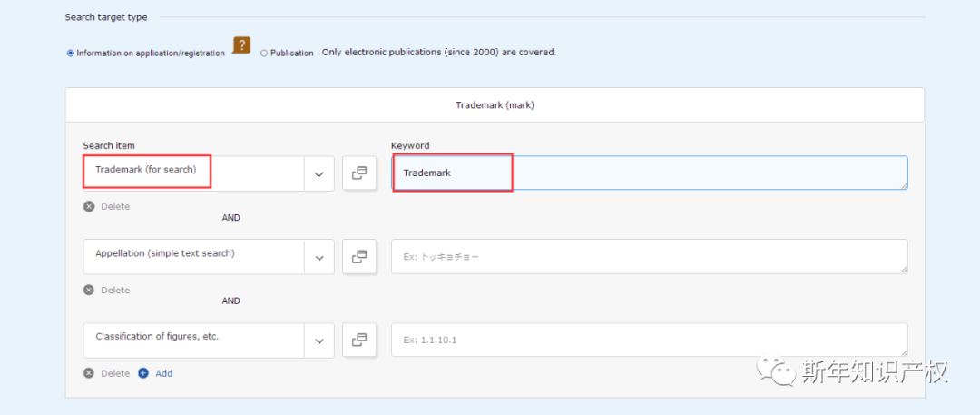The image size is (980, 415).
Task: Click the electronic publications note text
Action: [x=439, y=53]
